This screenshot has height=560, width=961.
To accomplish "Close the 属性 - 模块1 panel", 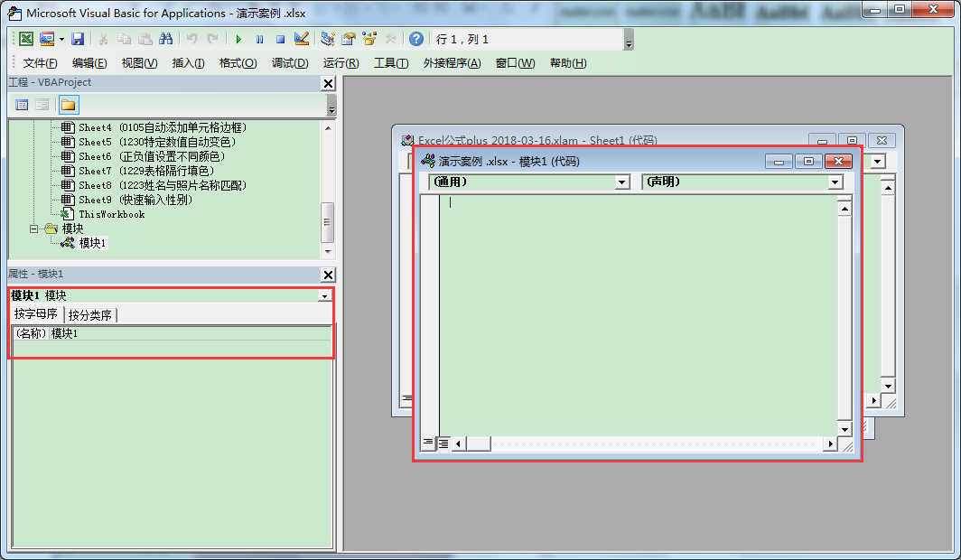I will click(x=329, y=275).
